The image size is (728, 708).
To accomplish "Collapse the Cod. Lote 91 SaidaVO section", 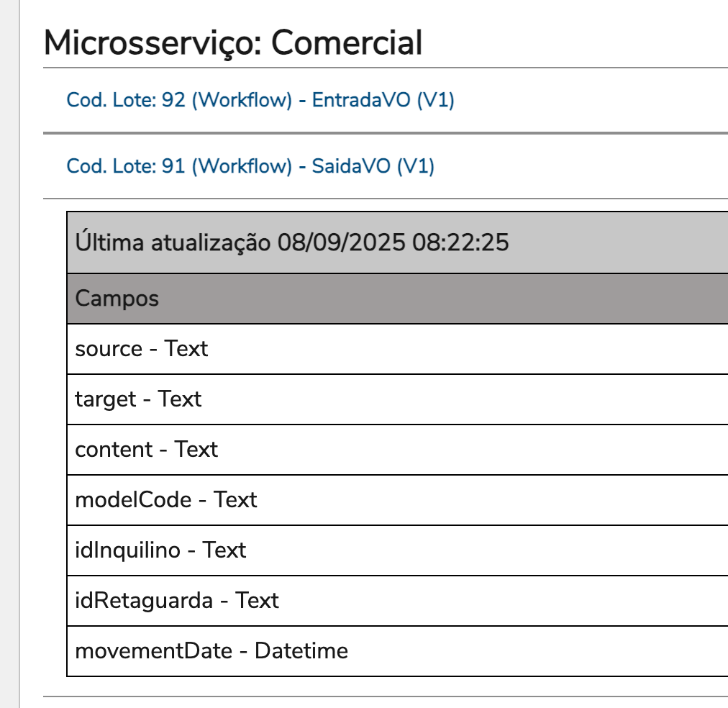I will click(x=250, y=166).
